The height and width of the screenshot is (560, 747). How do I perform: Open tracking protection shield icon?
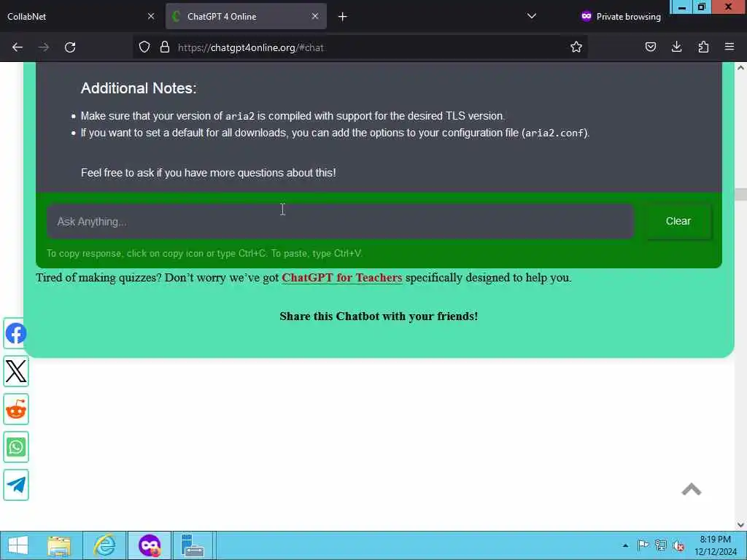(144, 47)
